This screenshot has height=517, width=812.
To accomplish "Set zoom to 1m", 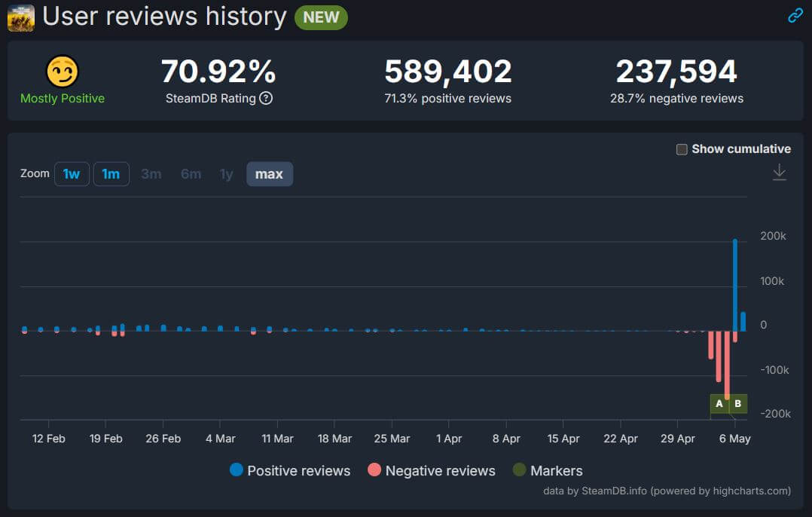I will tap(111, 174).
